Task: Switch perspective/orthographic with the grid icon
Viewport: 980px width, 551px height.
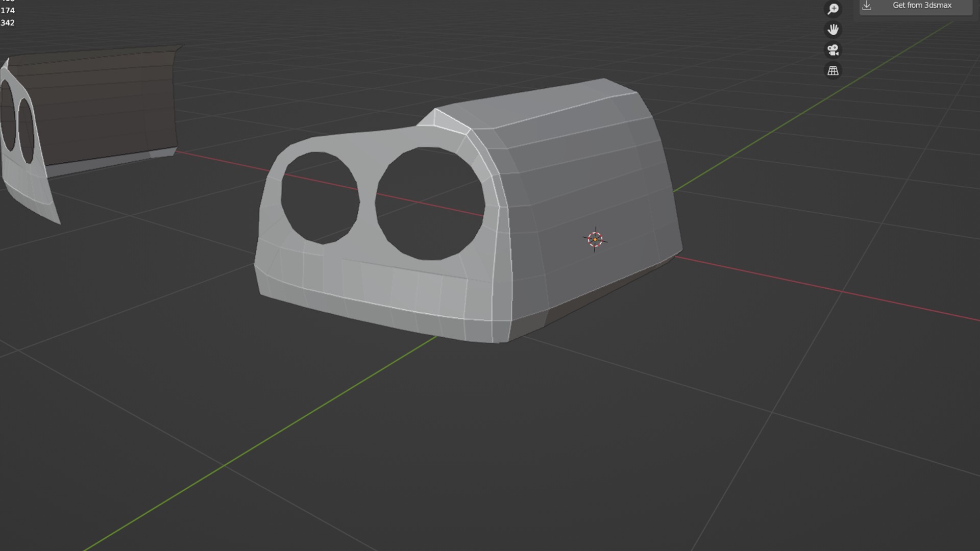Action: [x=833, y=71]
